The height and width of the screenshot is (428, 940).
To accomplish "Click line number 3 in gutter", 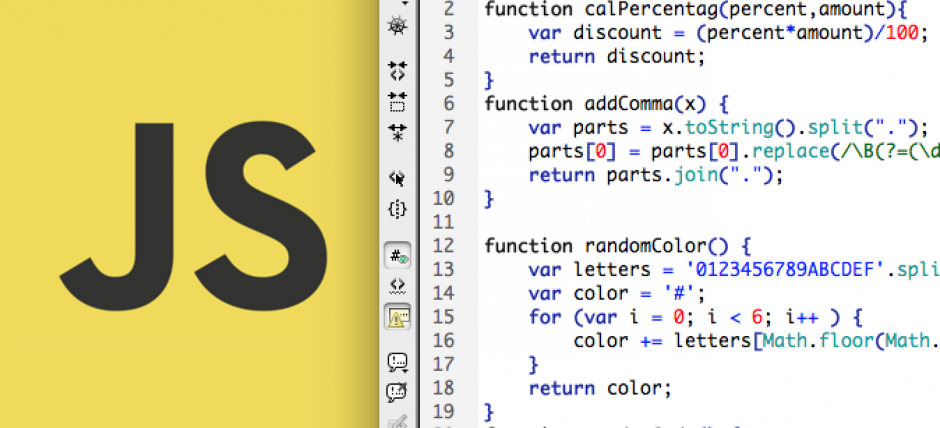I will click(449, 32).
